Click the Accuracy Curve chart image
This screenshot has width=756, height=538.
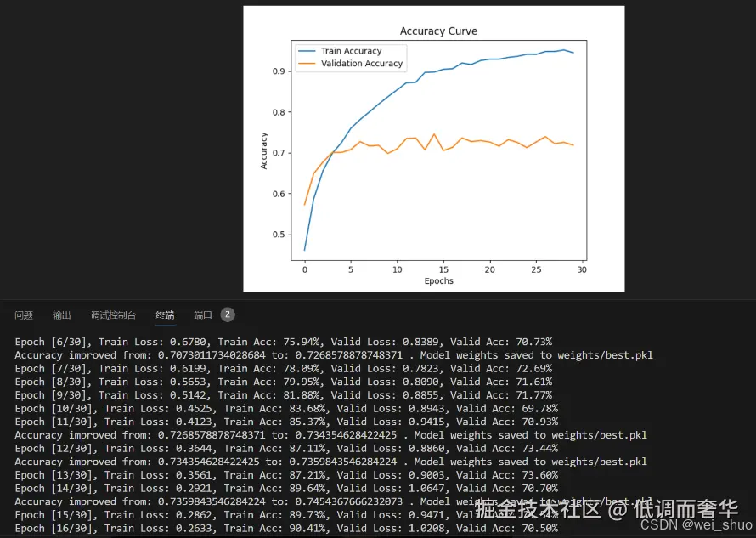pos(434,149)
